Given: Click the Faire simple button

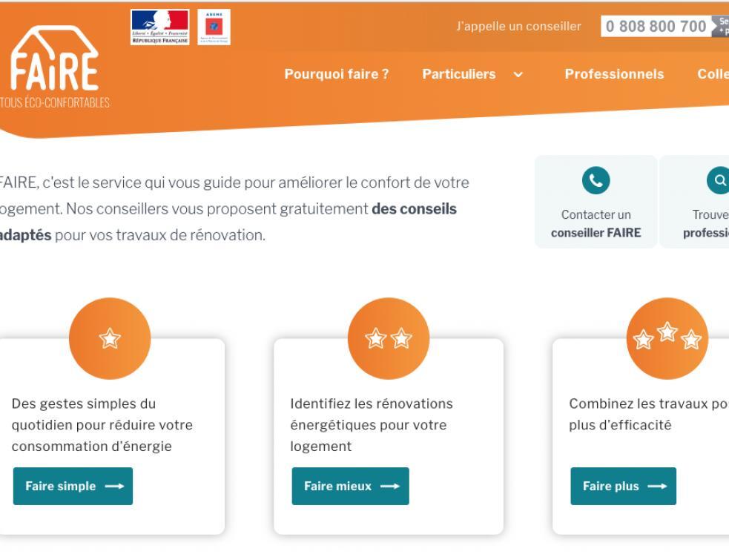Looking at the screenshot, I should pyautogui.click(x=73, y=486).
